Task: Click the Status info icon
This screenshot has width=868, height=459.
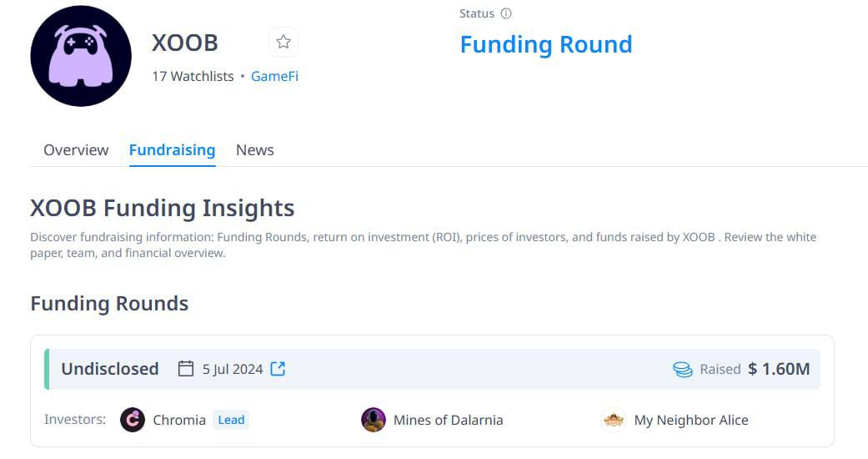Action: pyautogui.click(x=506, y=13)
